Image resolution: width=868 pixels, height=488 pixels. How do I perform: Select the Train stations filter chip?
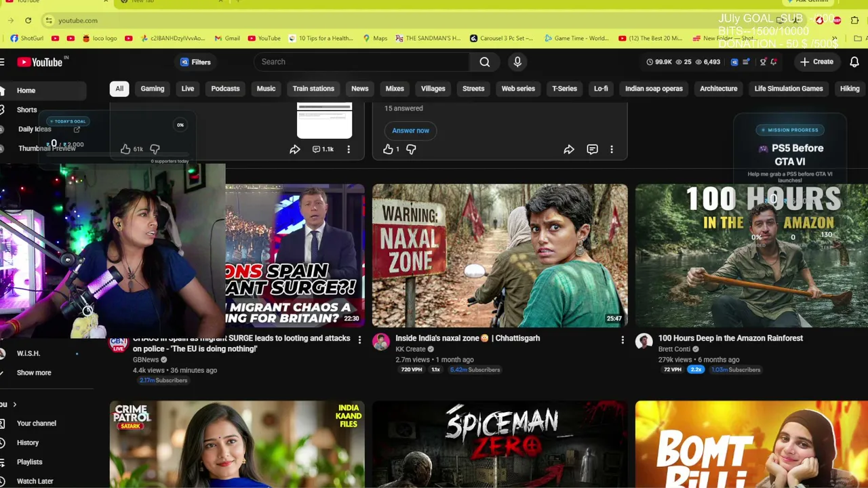point(313,89)
